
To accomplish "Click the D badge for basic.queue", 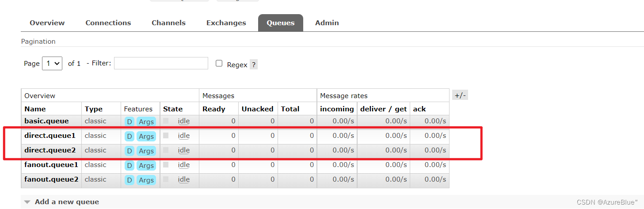I will point(130,122).
